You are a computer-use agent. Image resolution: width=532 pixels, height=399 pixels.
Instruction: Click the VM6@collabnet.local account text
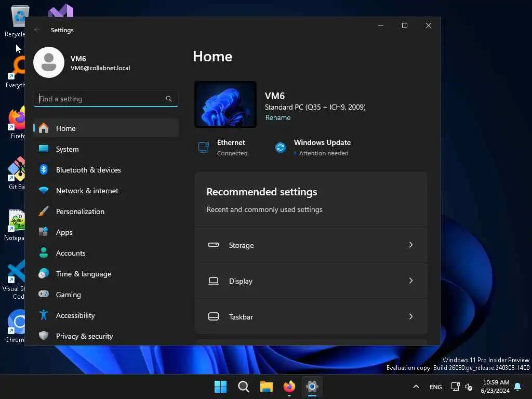[100, 68]
